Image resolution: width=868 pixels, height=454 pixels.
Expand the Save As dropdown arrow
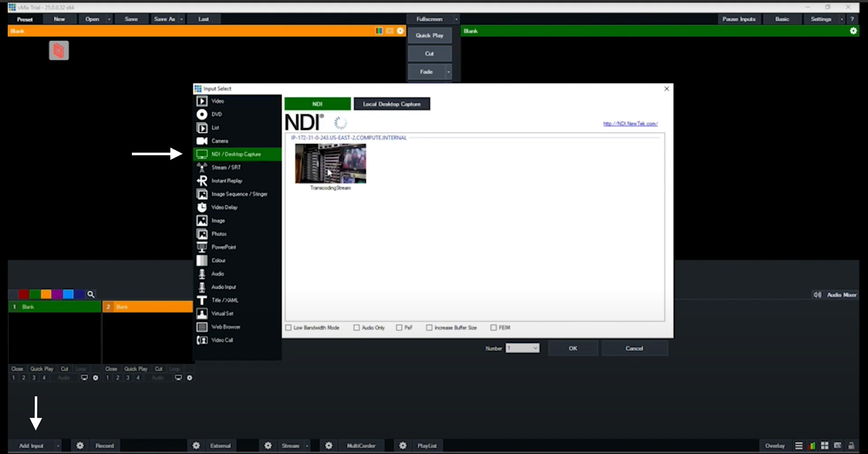coord(182,19)
